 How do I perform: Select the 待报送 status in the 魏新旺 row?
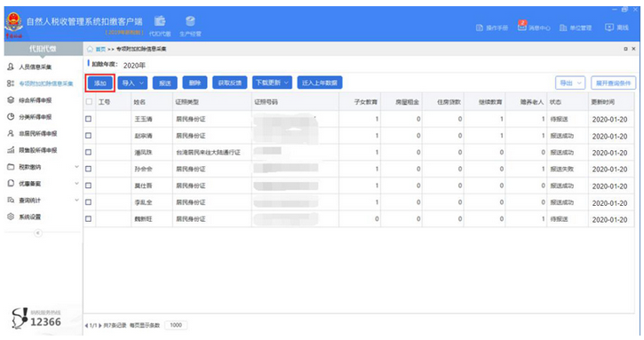click(559, 219)
